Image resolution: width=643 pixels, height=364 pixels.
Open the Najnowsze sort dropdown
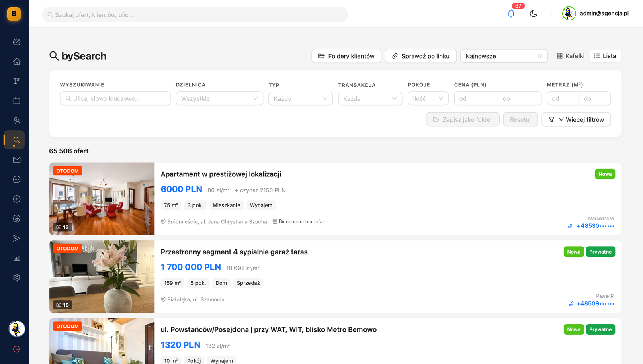pyautogui.click(x=504, y=56)
